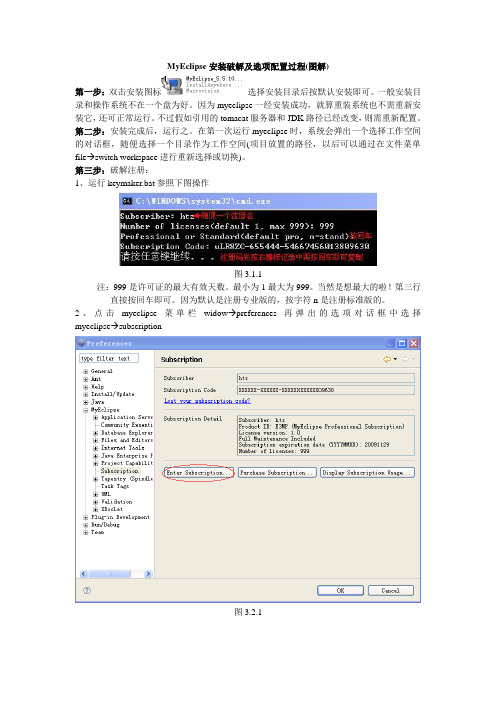Screen dimensions: 496x702
Task: Click the forward arrow in Subscription header
Action: tap(405, 359)
